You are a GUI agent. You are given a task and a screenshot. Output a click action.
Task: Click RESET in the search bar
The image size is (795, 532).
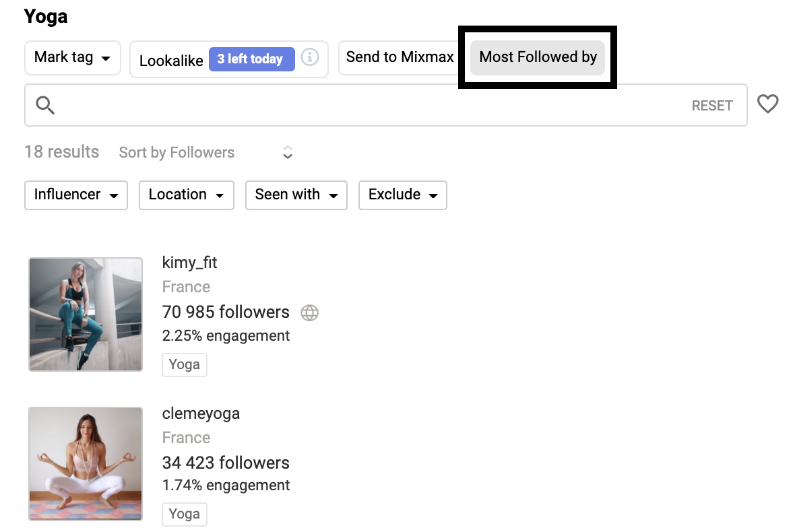(x=712, y=105)
